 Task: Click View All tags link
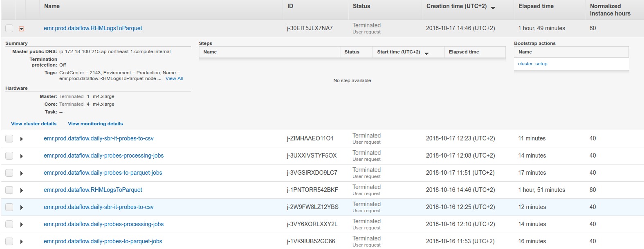point(174,78)
